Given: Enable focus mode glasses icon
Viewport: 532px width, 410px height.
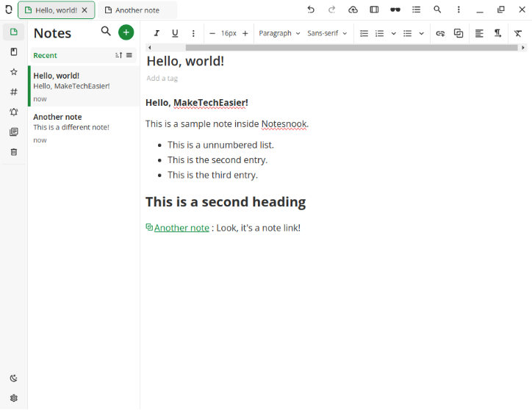Looking at the screenshot, I should [x=395, y=10].
